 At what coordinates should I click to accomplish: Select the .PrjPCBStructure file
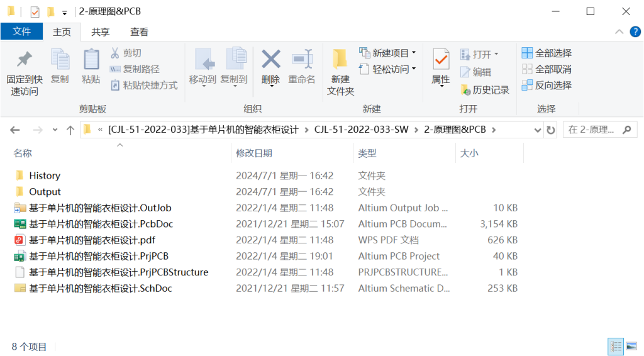coord(119,272)
